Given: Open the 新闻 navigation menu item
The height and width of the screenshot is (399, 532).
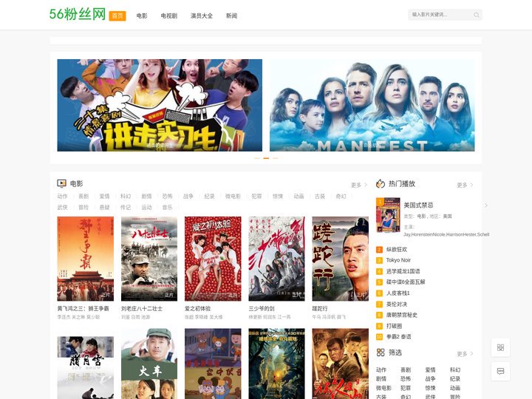Looking at the screenshot, I should pos(232,16).
